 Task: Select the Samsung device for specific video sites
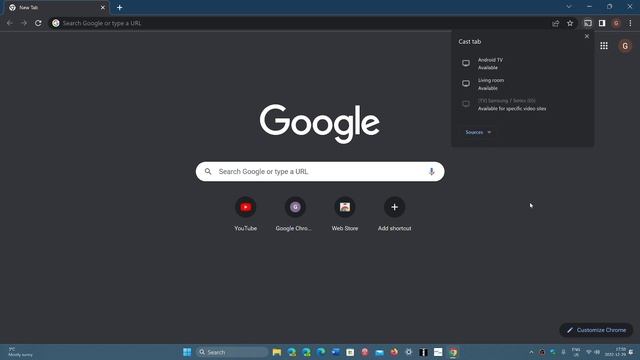click(522, 104)
